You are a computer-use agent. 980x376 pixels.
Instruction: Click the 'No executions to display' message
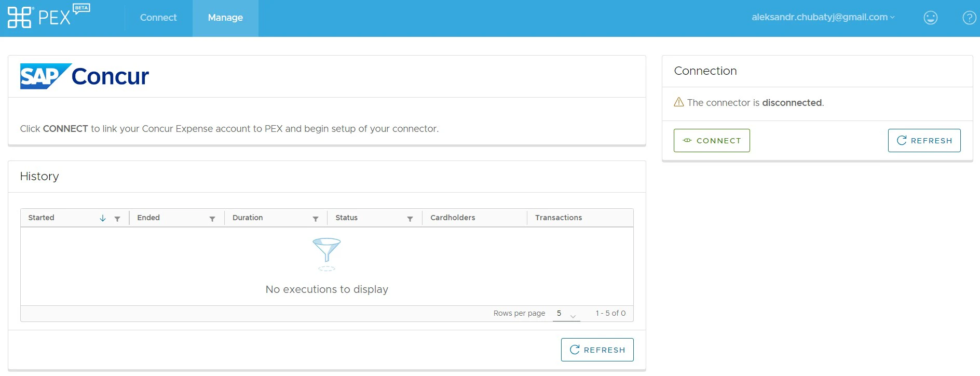[x=327, y=289]
